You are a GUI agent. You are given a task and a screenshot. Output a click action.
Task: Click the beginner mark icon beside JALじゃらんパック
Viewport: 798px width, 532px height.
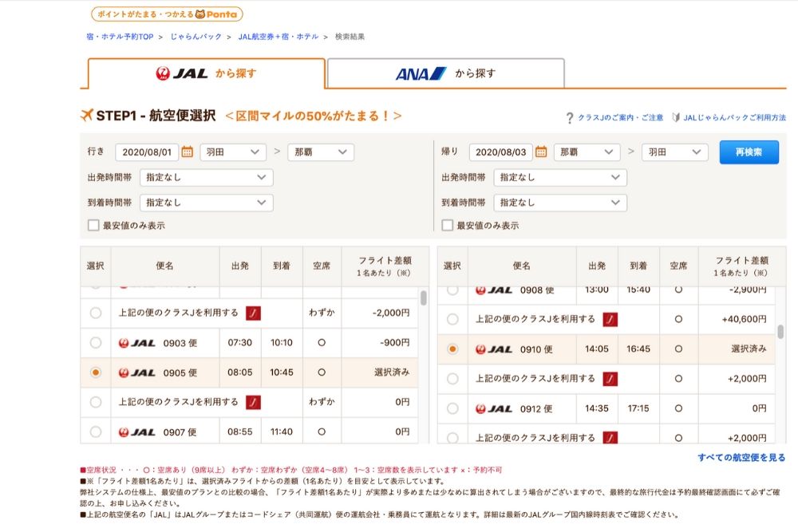click(676, 117)
